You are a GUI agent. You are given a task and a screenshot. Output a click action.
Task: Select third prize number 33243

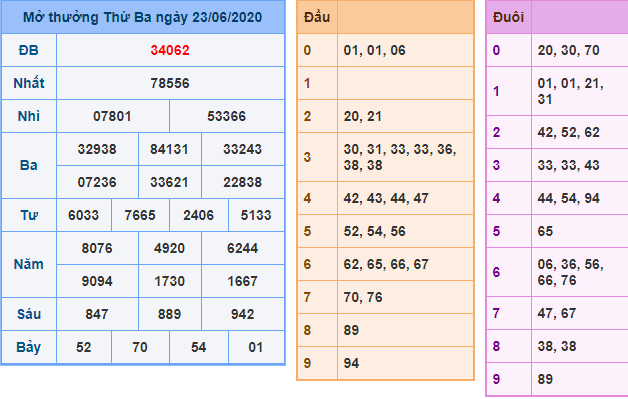(242, 149)
